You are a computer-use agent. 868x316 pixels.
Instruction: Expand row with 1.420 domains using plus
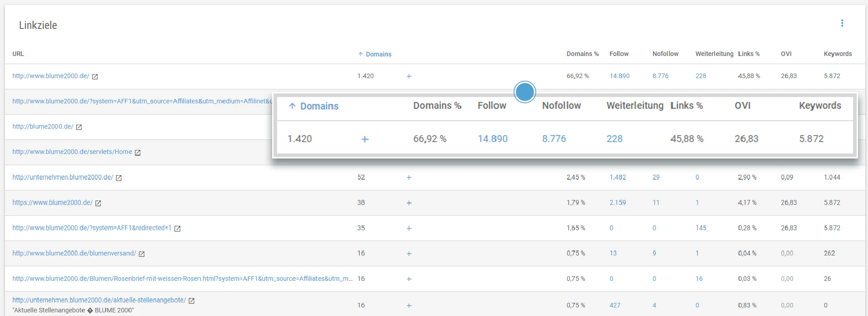point(409,76)
